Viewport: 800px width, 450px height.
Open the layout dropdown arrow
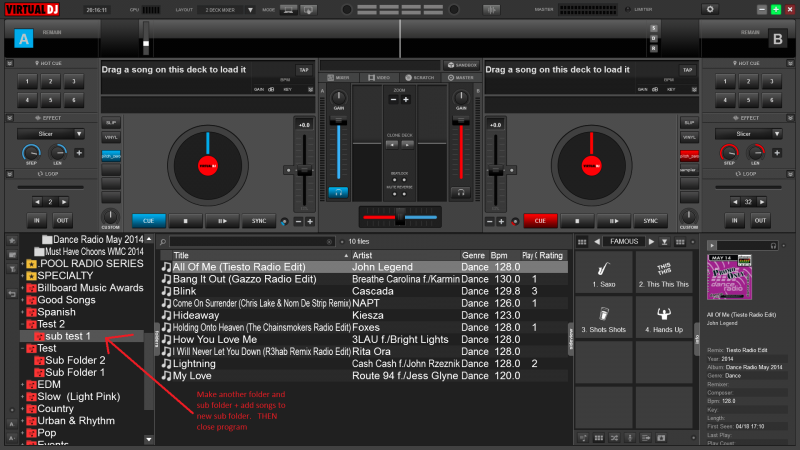point(250,10)
